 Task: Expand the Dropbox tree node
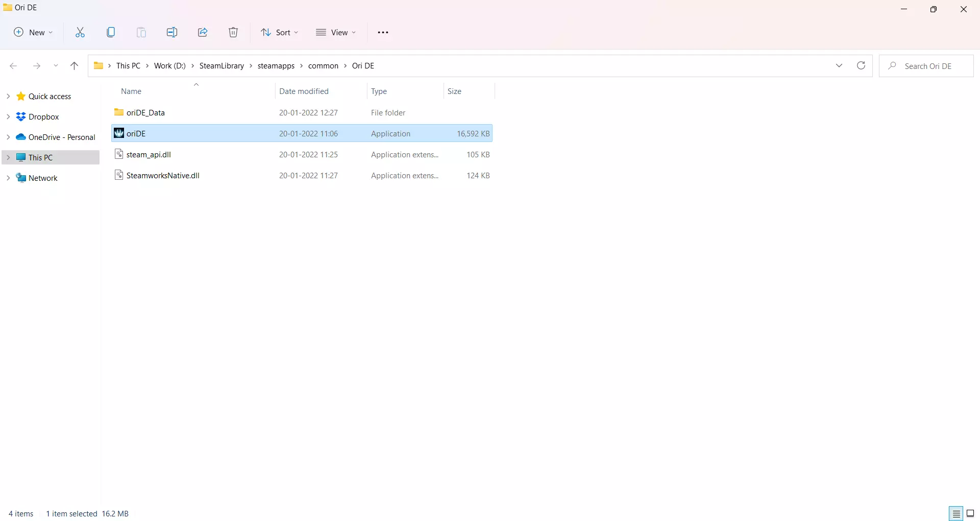coord(8,116)
